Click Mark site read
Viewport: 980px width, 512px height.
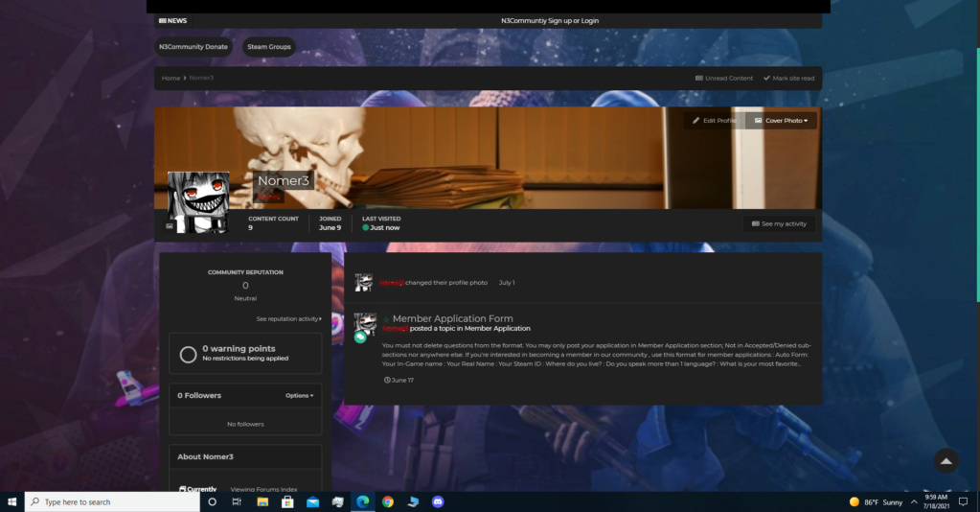point(788,79)
